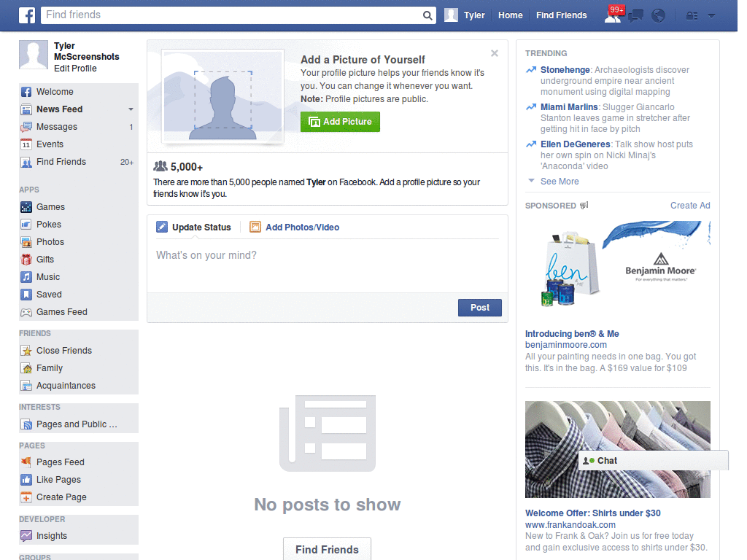
Task: Click the Create Page plus icon
Action: point(26,497)
